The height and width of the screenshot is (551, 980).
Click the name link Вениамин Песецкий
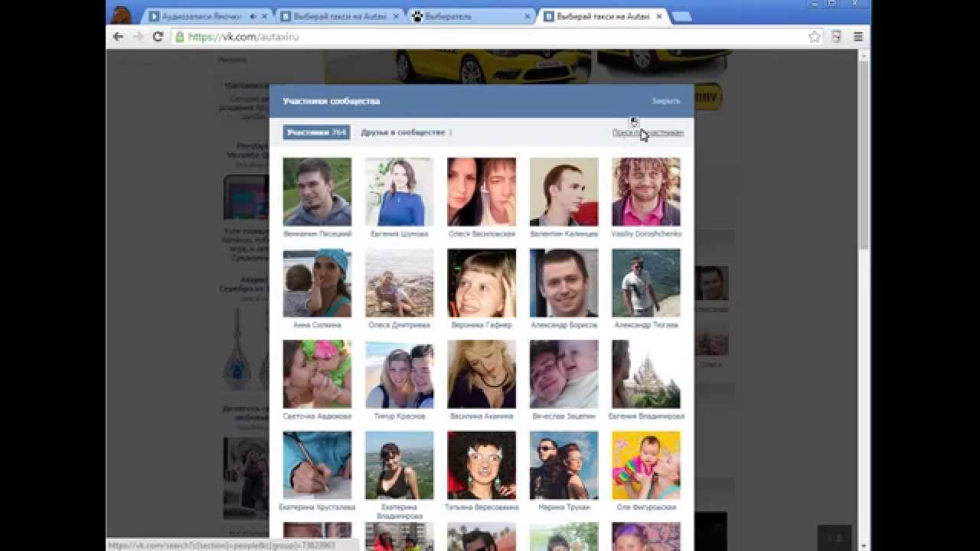click(317, 233)
